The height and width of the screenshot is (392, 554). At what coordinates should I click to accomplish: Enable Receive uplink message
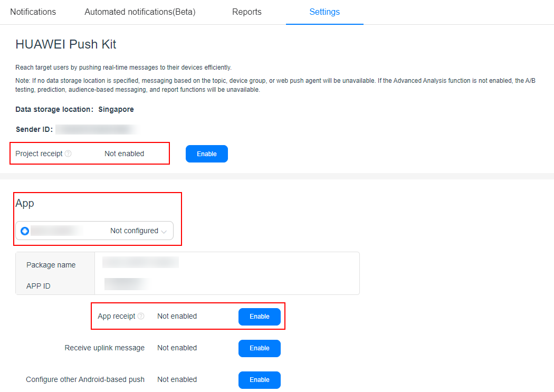click(x=260, y=348)
